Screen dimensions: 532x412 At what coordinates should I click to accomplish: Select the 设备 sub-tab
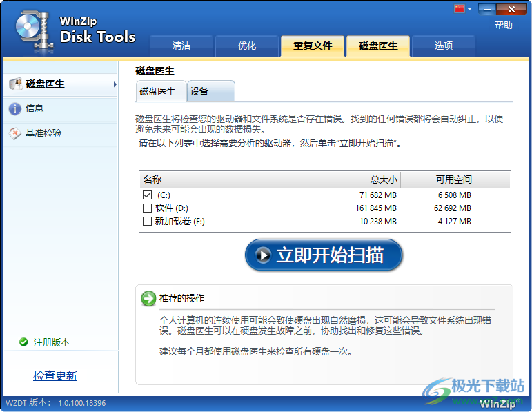click(210, 91)
